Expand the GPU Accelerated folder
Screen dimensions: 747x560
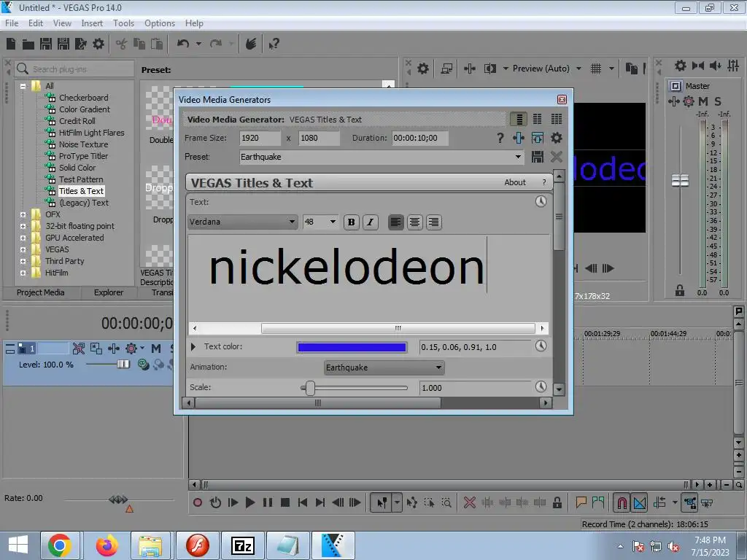[x=23, y=238]
